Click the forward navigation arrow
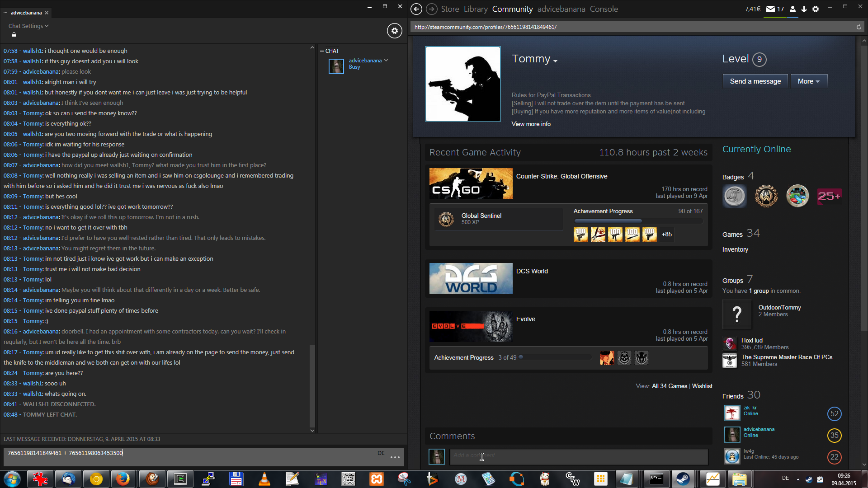 point(432,9)
